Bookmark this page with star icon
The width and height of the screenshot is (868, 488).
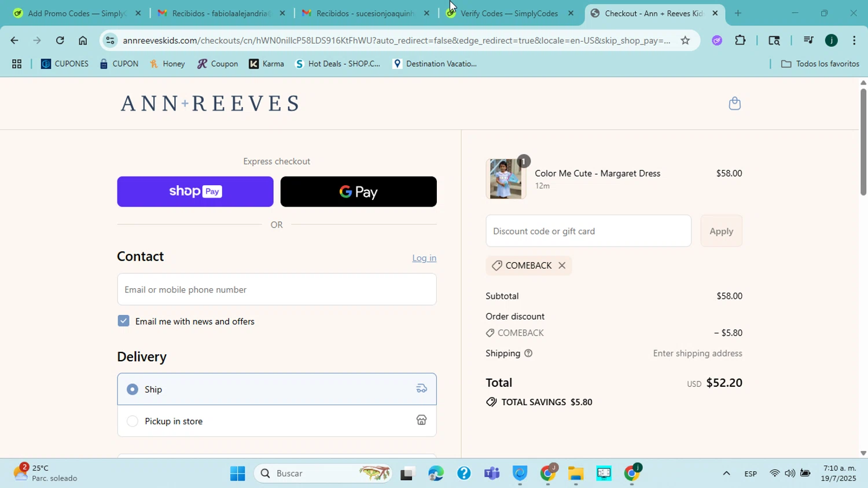685,41
